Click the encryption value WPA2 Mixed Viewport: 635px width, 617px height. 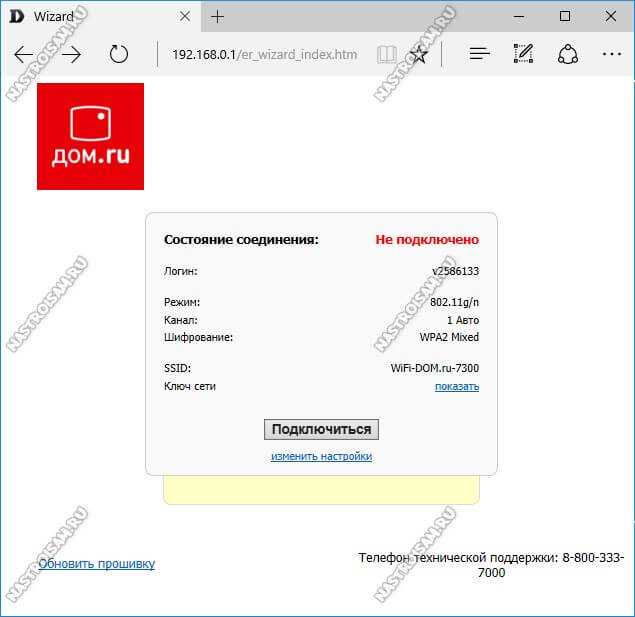point(449,337)
